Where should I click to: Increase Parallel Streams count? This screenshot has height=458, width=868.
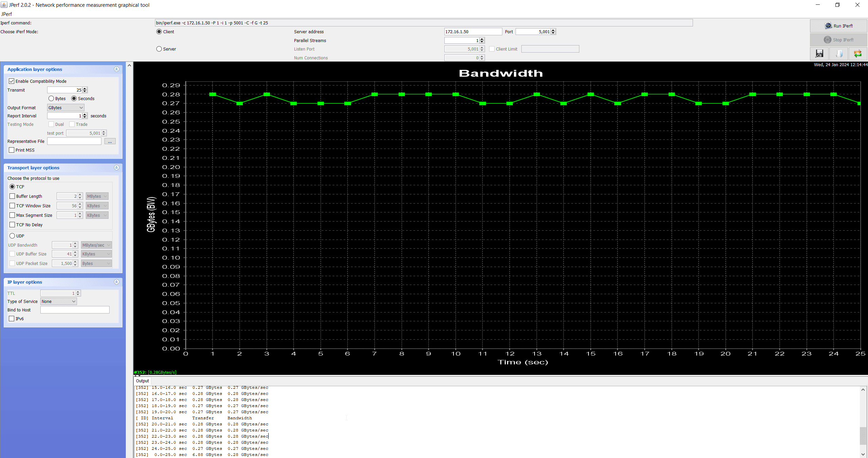coord(482,39)
